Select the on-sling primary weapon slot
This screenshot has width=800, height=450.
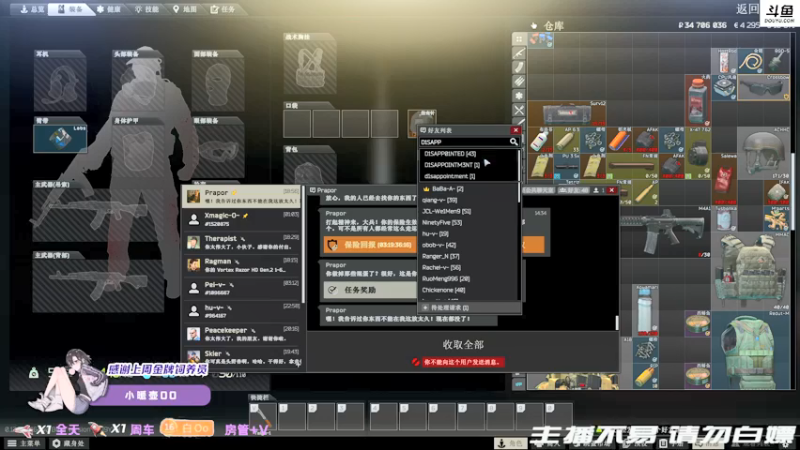coord(98,212)
